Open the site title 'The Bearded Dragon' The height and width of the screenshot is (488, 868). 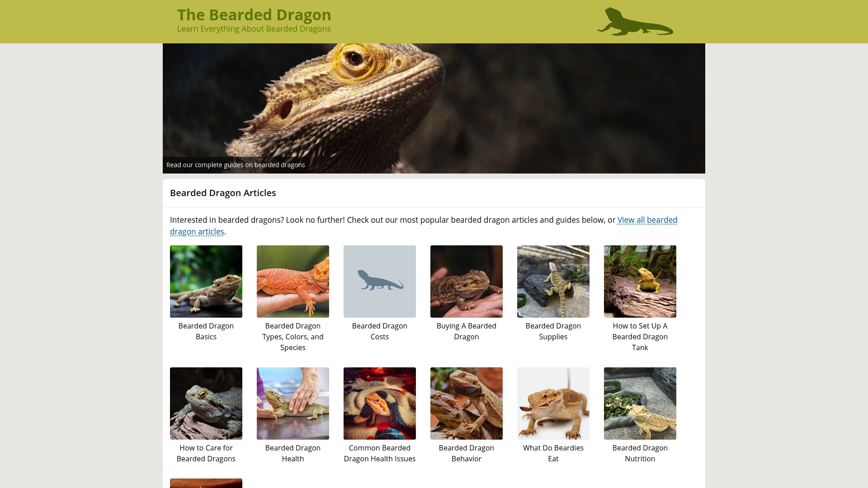point(254,14)
